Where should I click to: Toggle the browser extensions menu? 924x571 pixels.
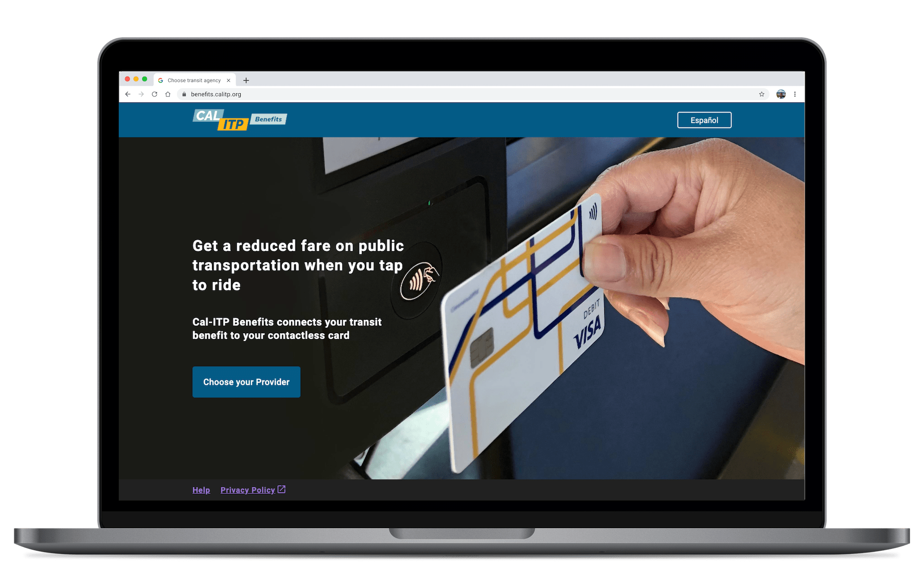pyautogui.click(x=780, y=94)
